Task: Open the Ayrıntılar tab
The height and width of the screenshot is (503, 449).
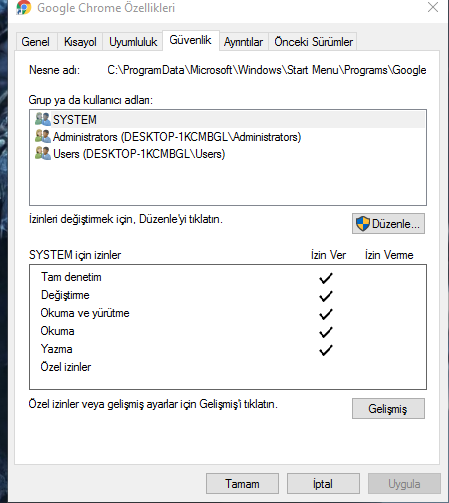Action: (243, 42)
